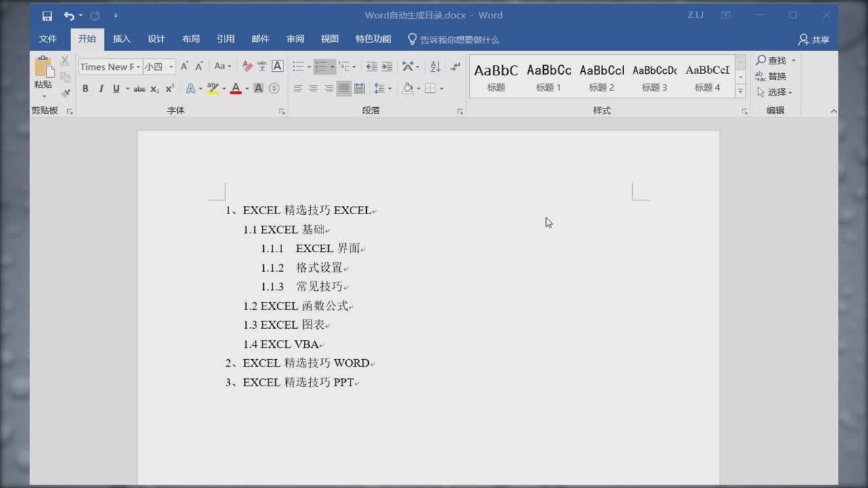Screen dimensions: 868x488
Task: Decrease font size with shrink font icon
Action: pyautogui.click(x=199, y=66)
